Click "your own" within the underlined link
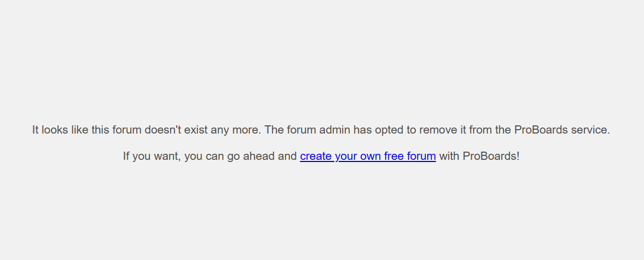The height and width of the screenshot is (260, 644). (x=357, y=156)
